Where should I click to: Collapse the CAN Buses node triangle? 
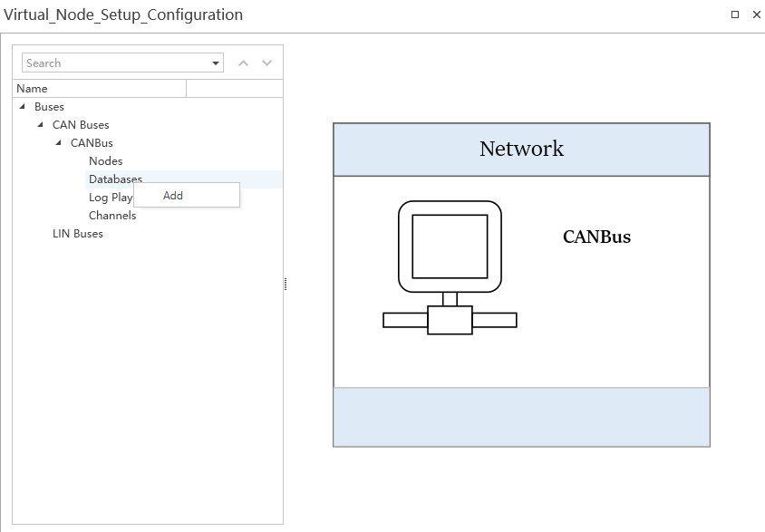[x=40, y=125]
